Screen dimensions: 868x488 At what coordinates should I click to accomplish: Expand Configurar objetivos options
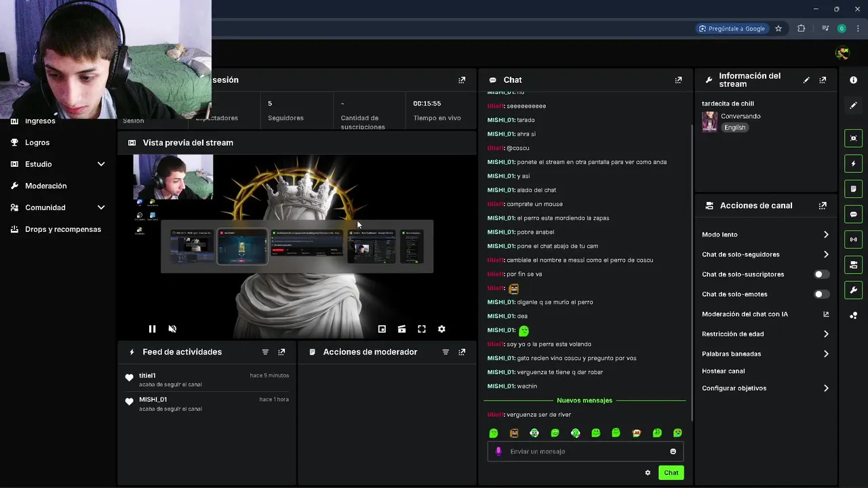(826, 388)
